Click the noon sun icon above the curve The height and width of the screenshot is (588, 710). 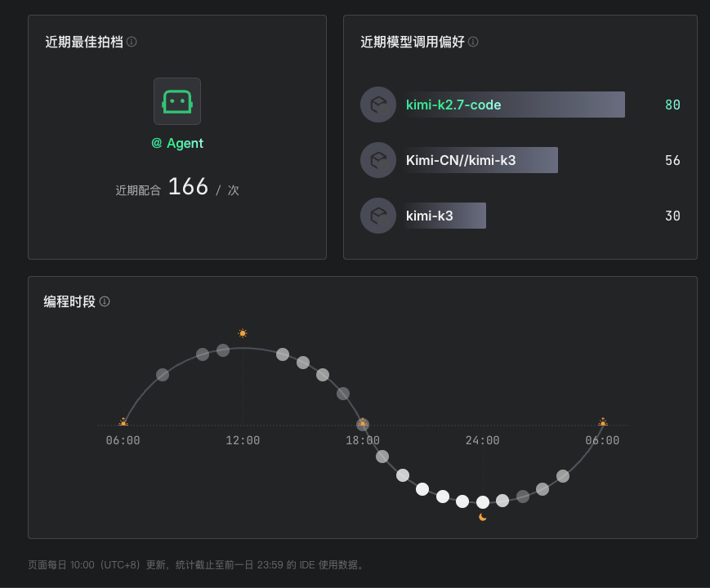pyautogui.click(x=243, y=333)
